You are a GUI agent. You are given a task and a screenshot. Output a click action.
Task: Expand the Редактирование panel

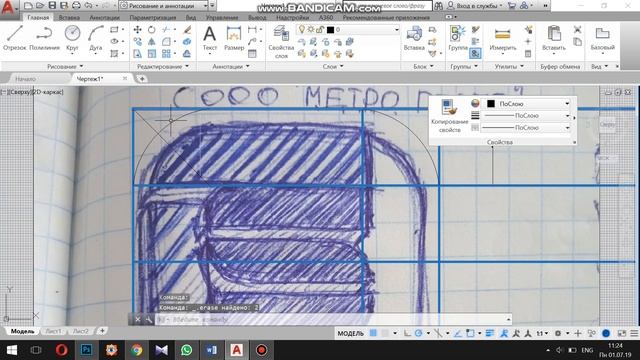[163, 66]
